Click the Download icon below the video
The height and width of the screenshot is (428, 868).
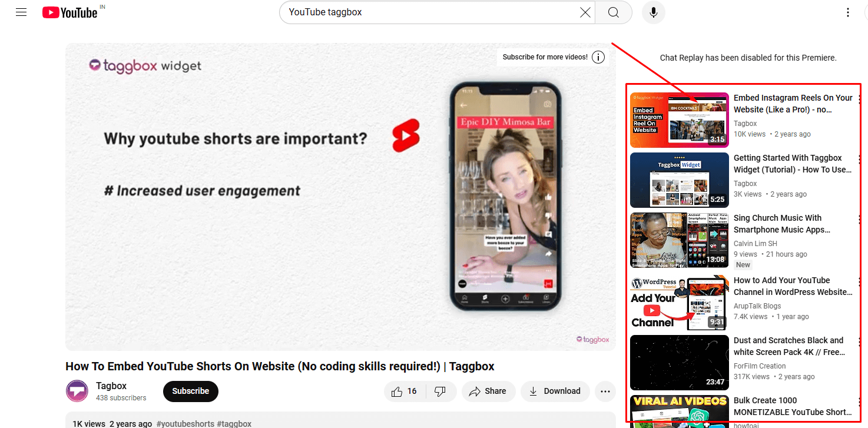554,391
